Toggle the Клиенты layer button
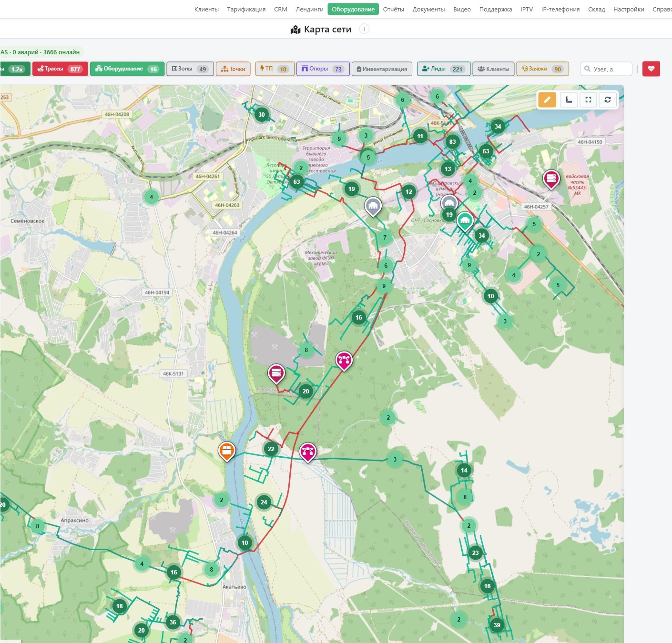This screenshot has width=672, height=643. tap(494, 69)
